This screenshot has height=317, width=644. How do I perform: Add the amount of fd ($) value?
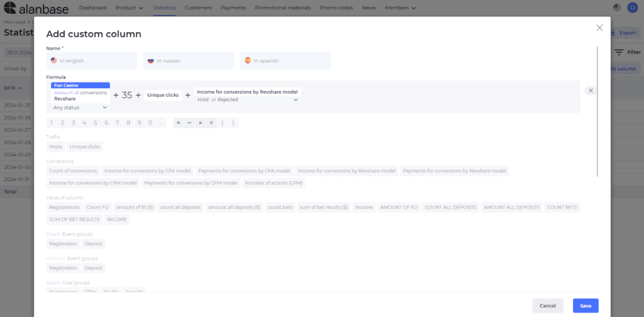tap(135, 208)
